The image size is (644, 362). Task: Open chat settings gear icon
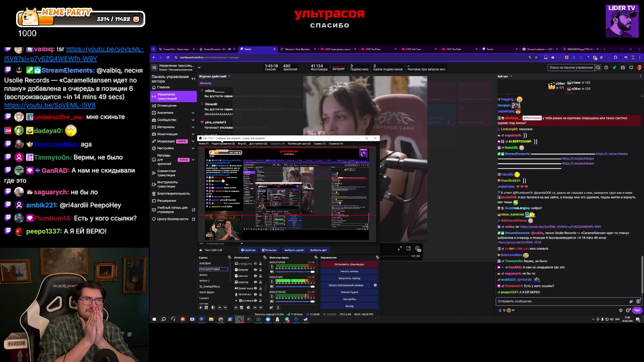pos(628,310)
